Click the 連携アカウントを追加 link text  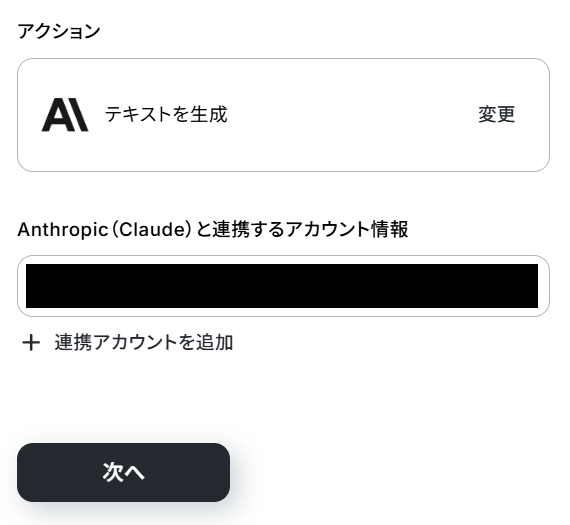pos(144,342)
